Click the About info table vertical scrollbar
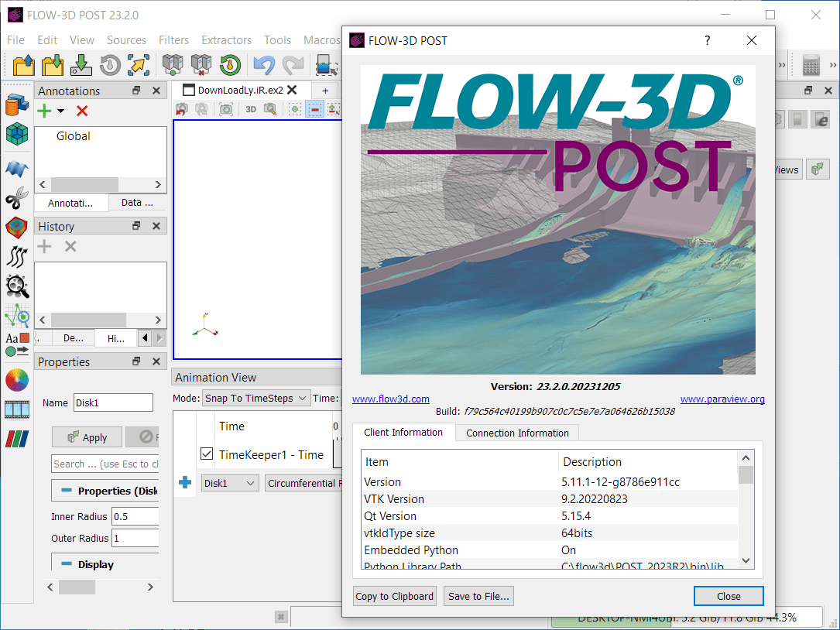 pyautogui.click(x=746, y=509)
